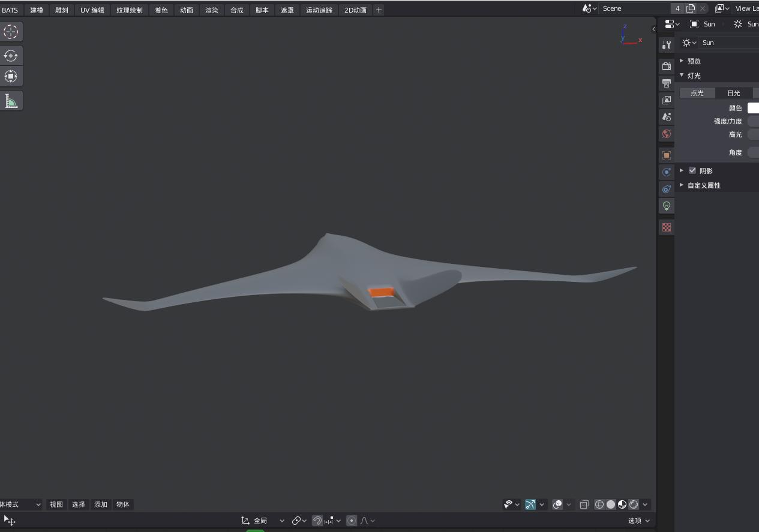The width and height of the screenshot is (759, 532).
Task: Toggle viewport gizmos display
Action: pyautogui.click(x=530, y=504)
